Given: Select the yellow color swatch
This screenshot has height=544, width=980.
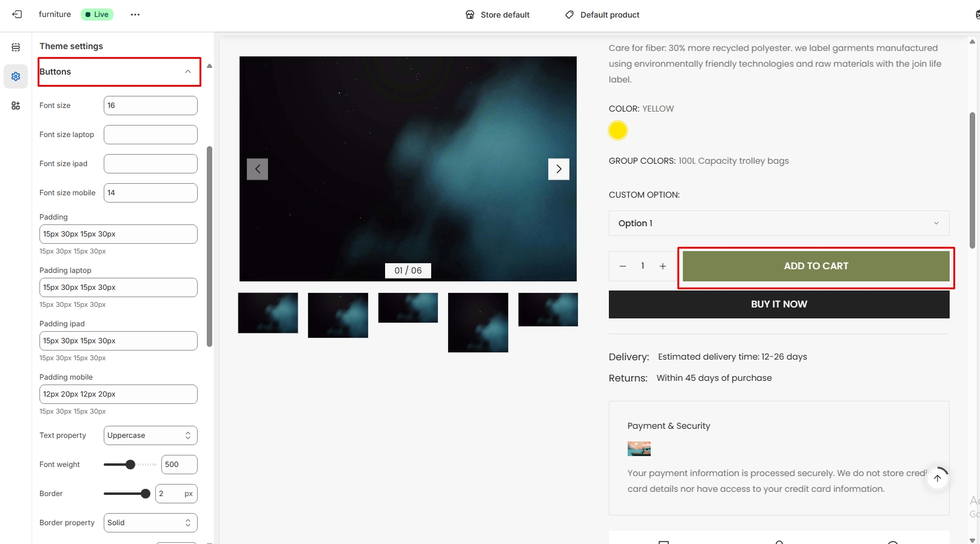Looking at the screenshot, I should click(x=617, y=130).
